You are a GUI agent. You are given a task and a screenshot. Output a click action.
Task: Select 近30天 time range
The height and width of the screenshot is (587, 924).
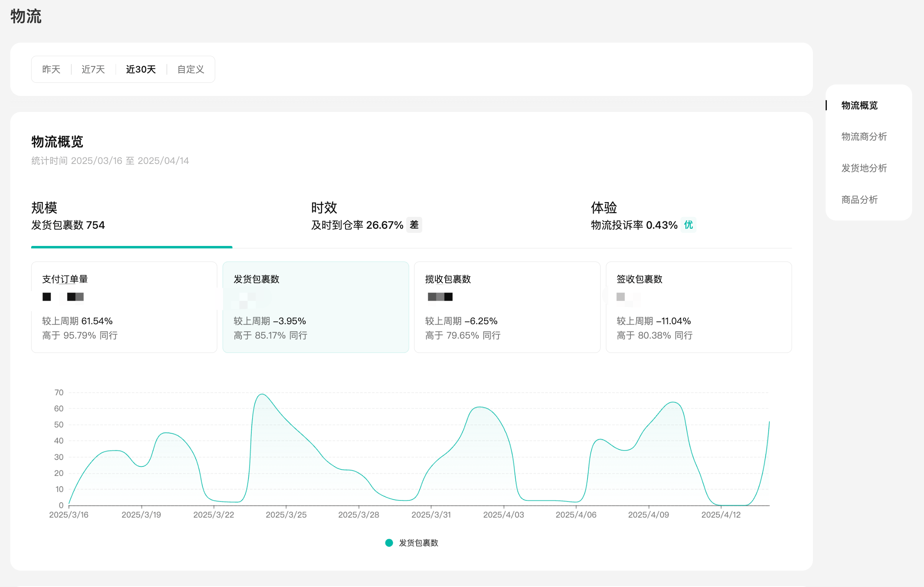pyautogui.click(x=141, y=69)
